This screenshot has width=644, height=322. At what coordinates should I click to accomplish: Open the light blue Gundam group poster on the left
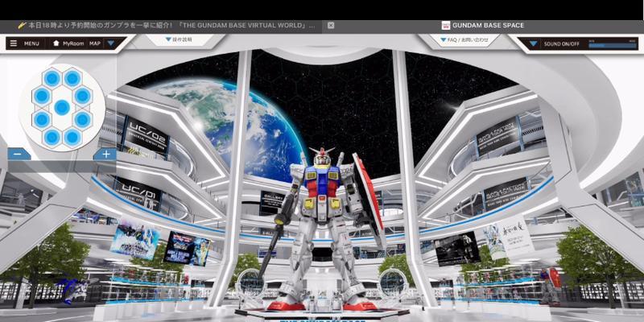135,238
